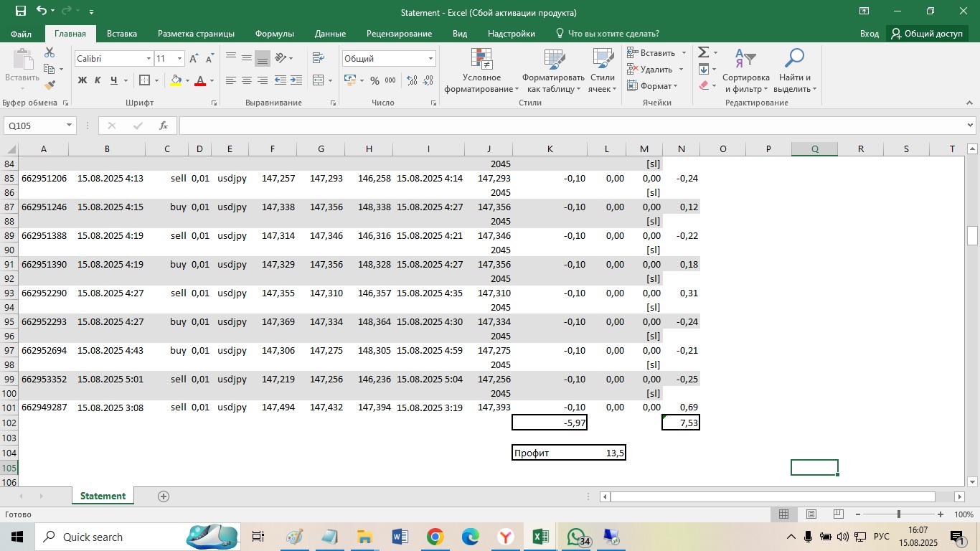
Task: Add a new sheet with plus icon
Action: 163,496
